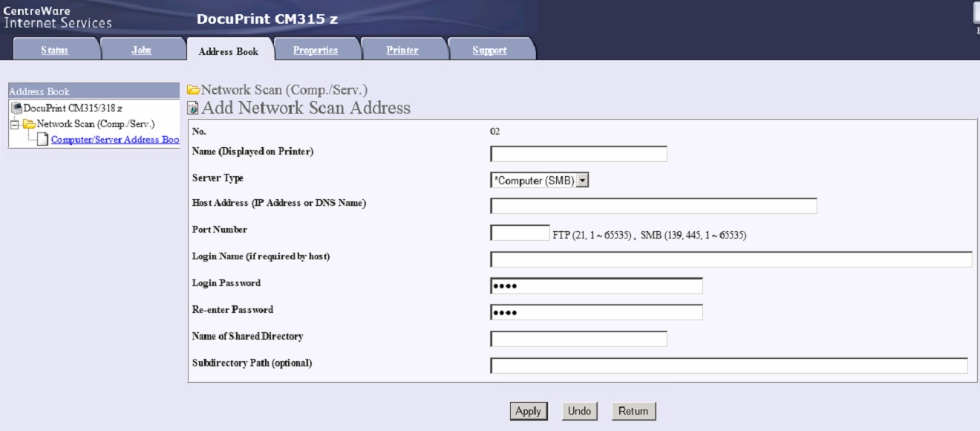Image resolution: width=980 pixels, height=431 pixels.
Task: Click the Login Password field
Action: tap(596, 286)
